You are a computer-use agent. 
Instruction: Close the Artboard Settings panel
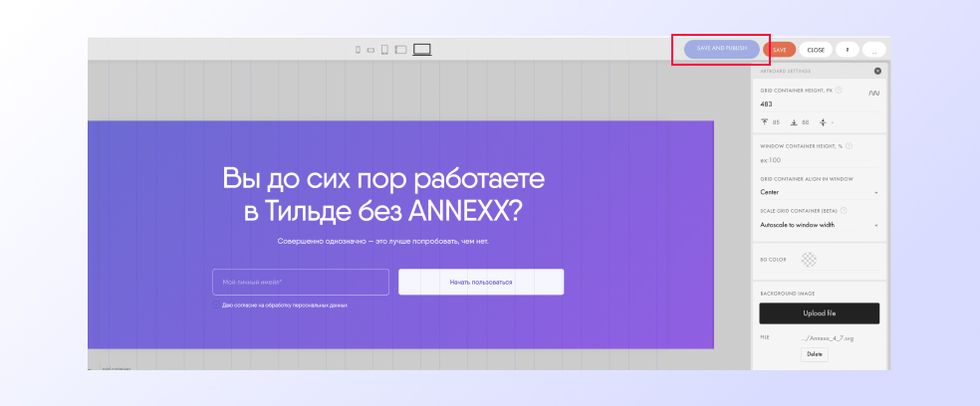[877, 72]
